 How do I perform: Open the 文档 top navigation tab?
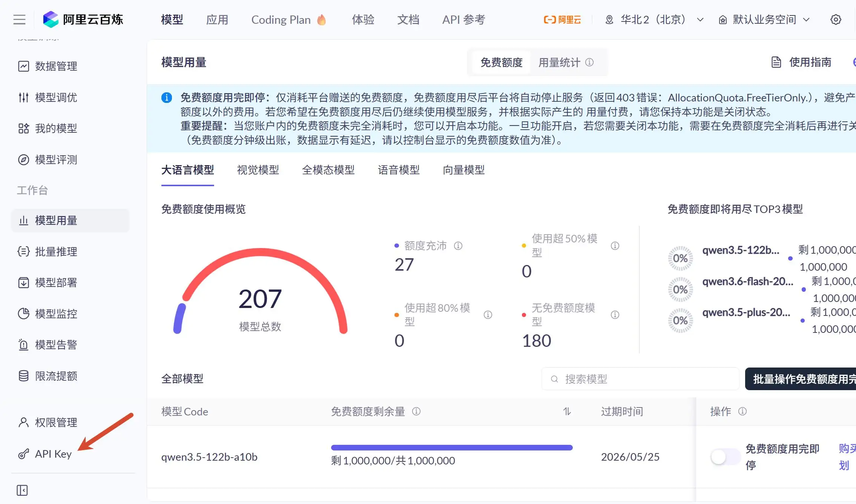(408, 20)
